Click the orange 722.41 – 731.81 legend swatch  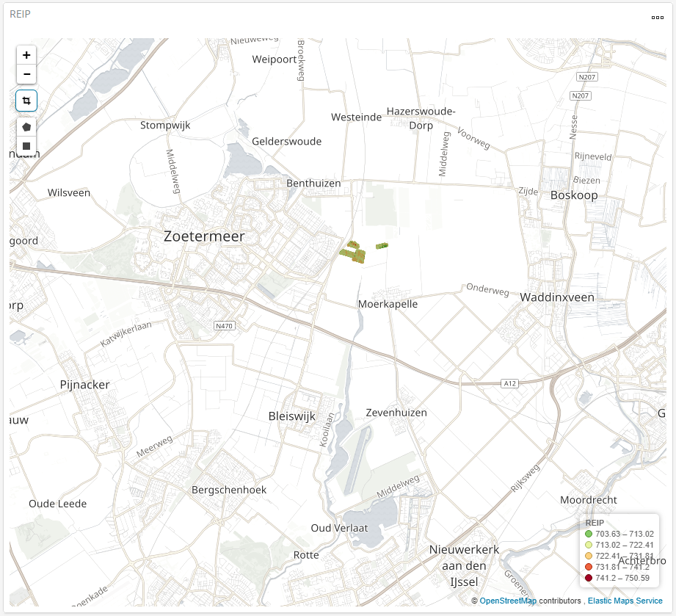click(x=589, y=556)
